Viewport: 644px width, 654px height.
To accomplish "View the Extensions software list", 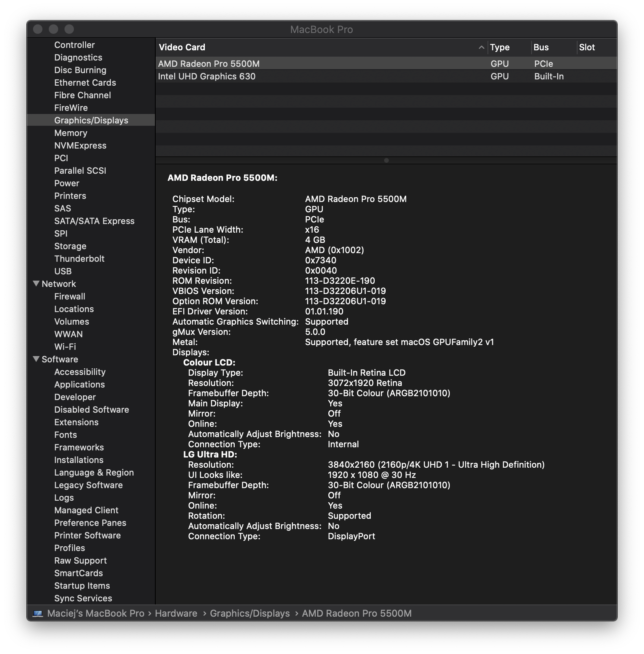I will click(76, 422).
